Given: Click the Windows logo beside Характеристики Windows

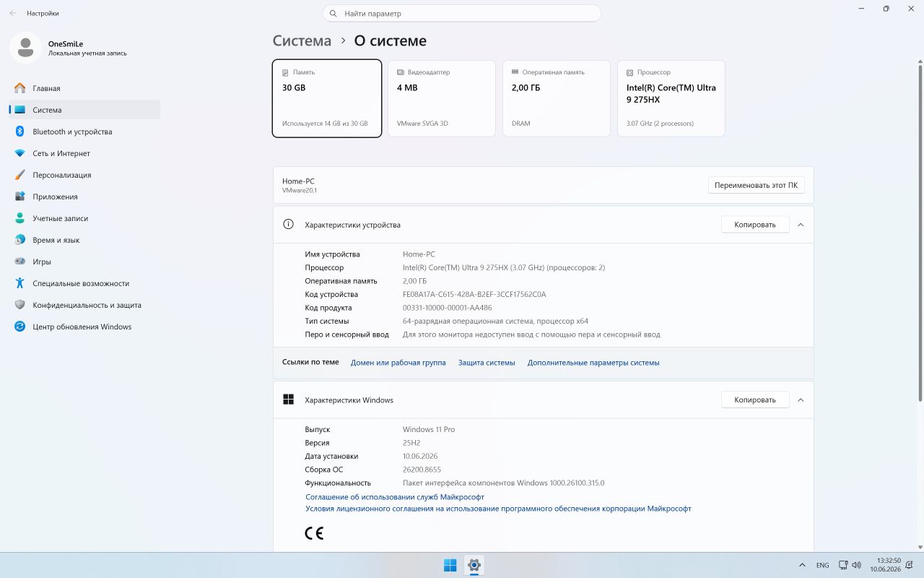Looking at the screenshot, I should [x=288, y=400].
